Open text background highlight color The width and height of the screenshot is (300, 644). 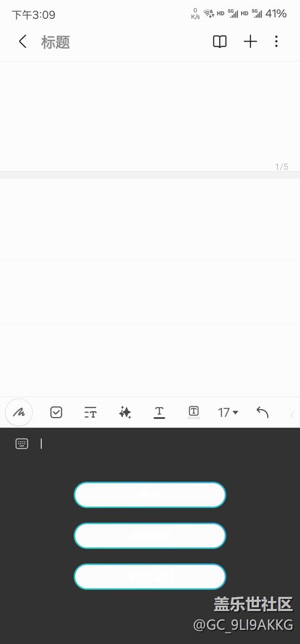(x=194, y=412)
